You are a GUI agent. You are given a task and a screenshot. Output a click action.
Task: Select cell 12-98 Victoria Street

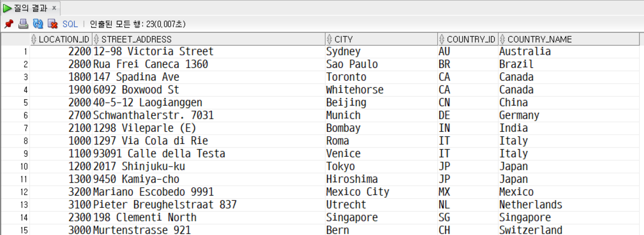pyautogui.click(x=208, y=52)
